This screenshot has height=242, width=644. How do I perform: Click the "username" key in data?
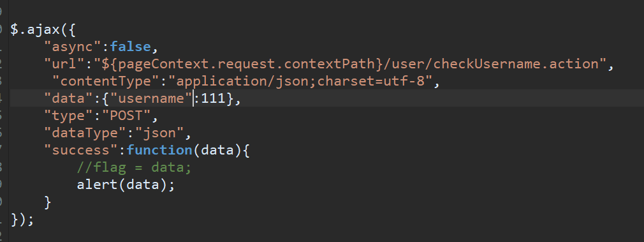click(151, 99)
